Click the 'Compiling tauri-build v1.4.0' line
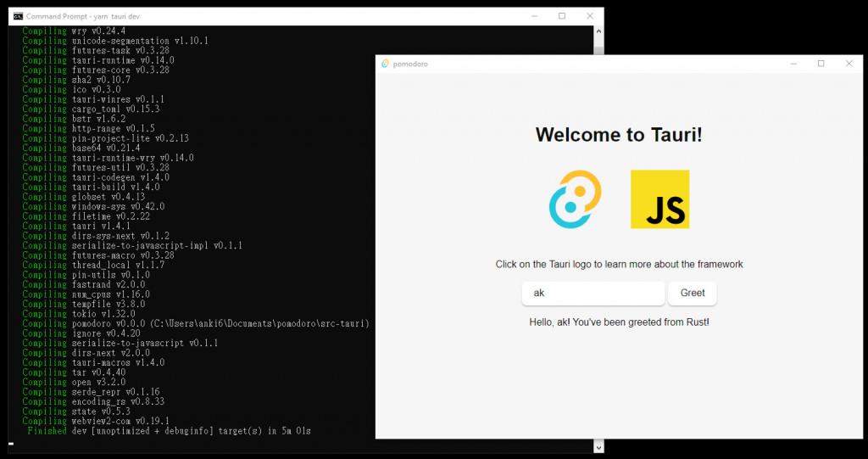Viewport: 868px width, 459px height. tap(92, 188)
